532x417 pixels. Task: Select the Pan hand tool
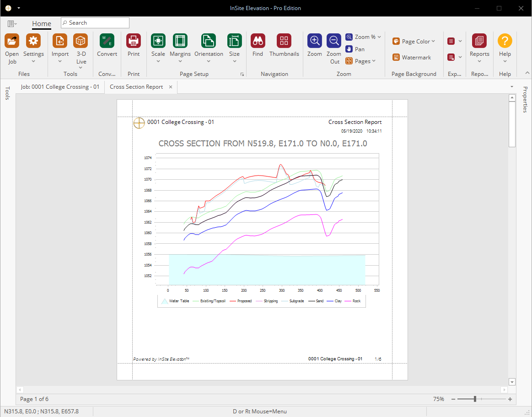point(355,49)
